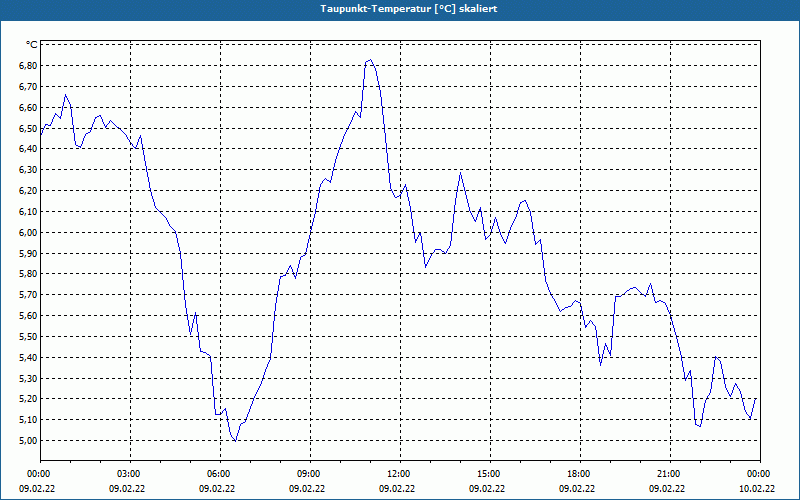Click the '°C' unit label on y-axis

tap(32, 45)
